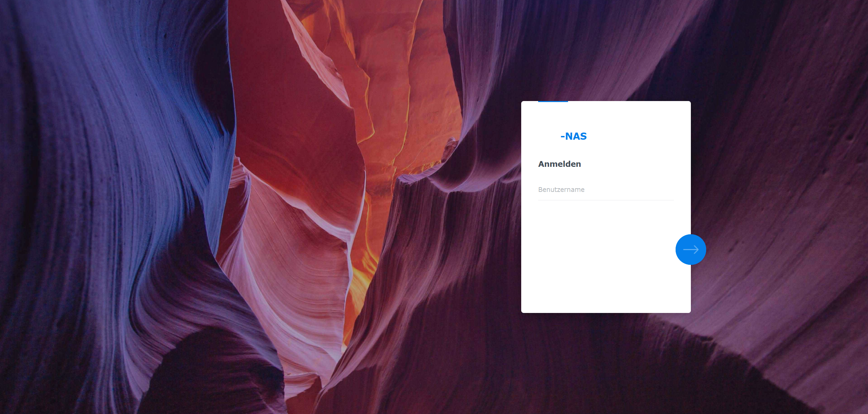868x414 pixels.
Task: Click the blue accent bar atop card
Action: pos(553,101)
